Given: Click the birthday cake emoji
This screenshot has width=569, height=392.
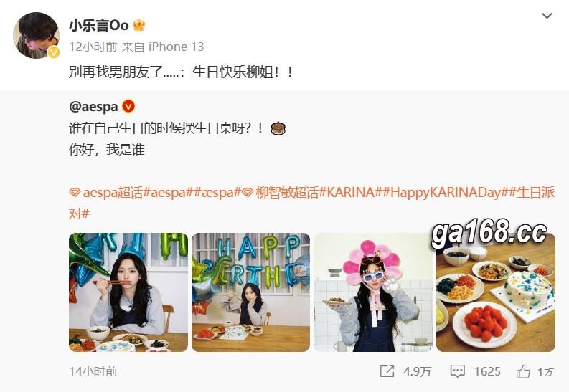Looking at the screenshot, I should 278,128.
